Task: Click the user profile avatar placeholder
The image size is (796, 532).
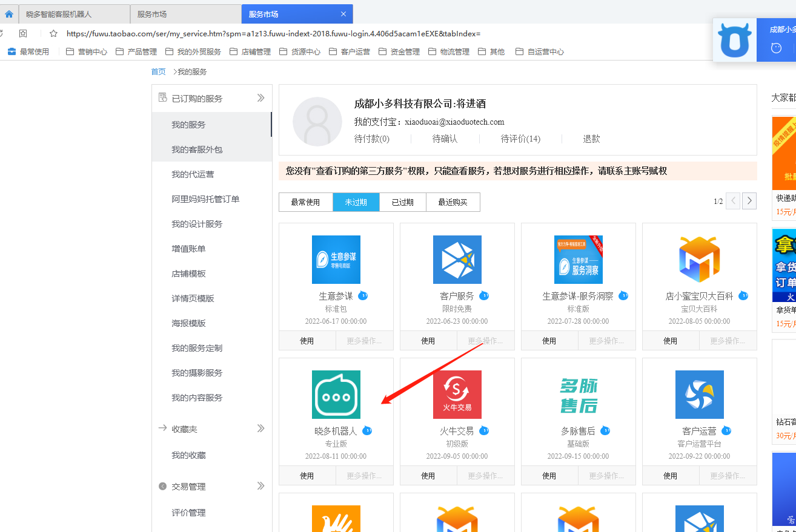Action: pos(317,122)
